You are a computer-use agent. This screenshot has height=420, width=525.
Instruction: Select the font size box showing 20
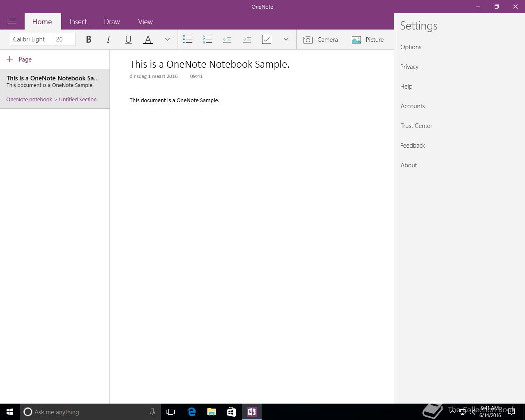pos(64,39)
